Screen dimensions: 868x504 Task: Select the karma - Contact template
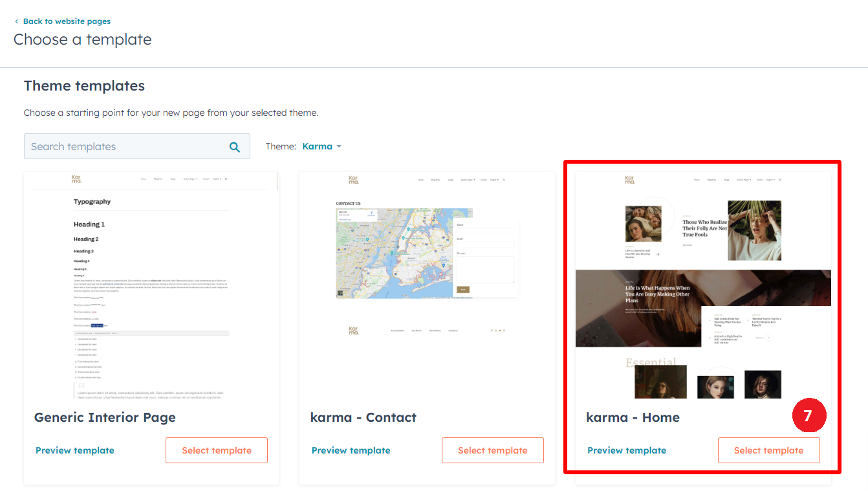492,450
